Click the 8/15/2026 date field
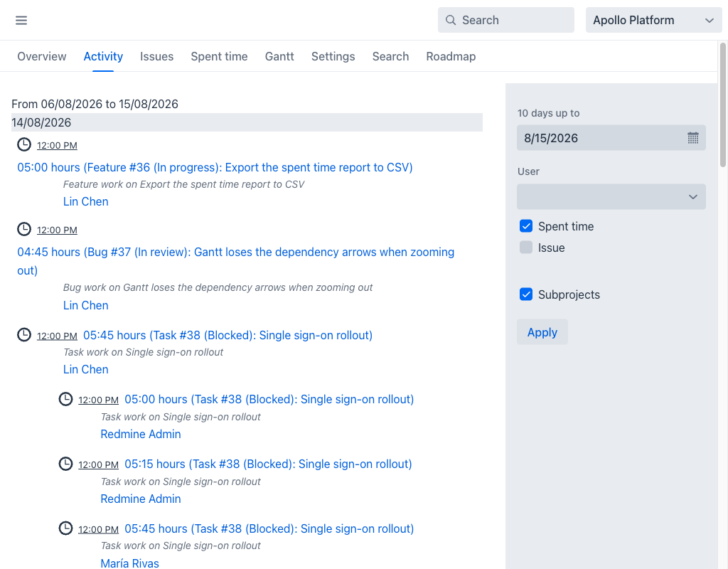The height and width of the screenshot is (569, 728). [611, 138]
